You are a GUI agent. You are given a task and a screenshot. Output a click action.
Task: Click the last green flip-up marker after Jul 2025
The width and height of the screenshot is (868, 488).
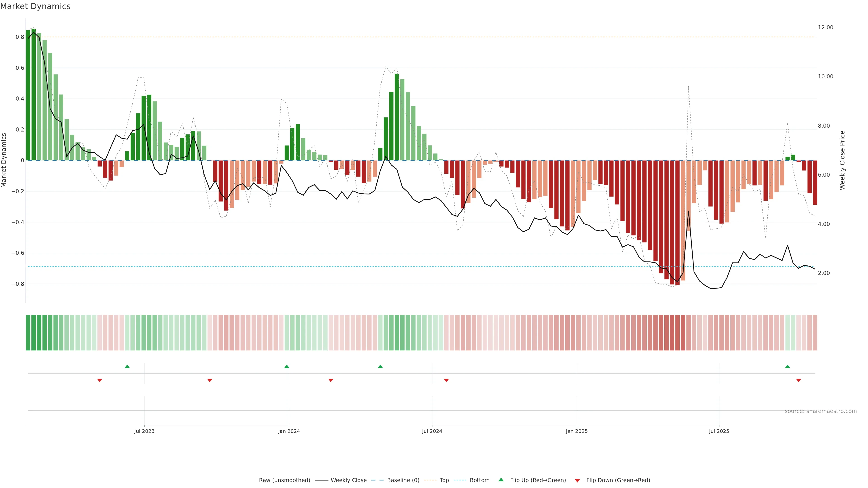[788, 366]
